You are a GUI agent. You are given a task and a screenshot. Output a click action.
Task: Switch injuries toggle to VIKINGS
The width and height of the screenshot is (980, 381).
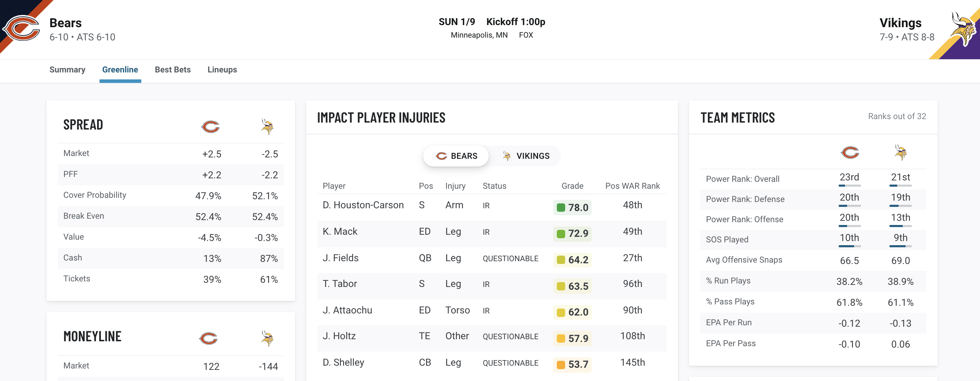click(x=526, y=156)
